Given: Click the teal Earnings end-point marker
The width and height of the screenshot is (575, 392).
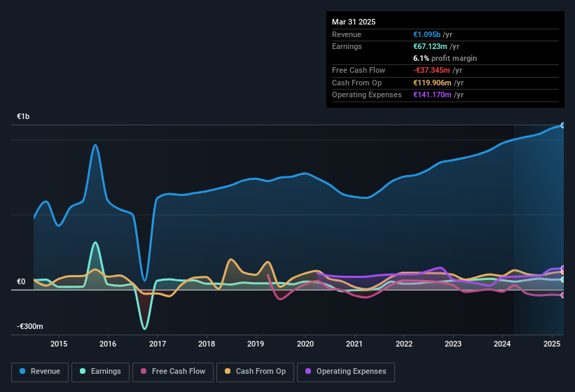Looking at the screenshot, I should pos(563,279).
